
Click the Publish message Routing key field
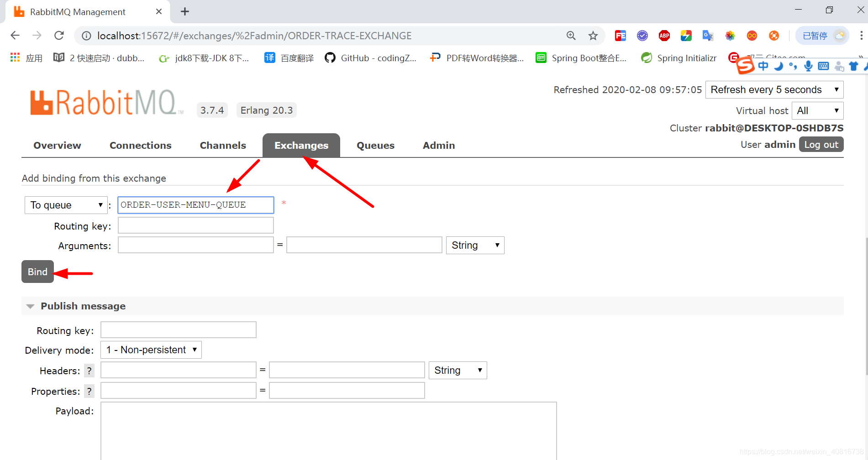pos(179,330)
